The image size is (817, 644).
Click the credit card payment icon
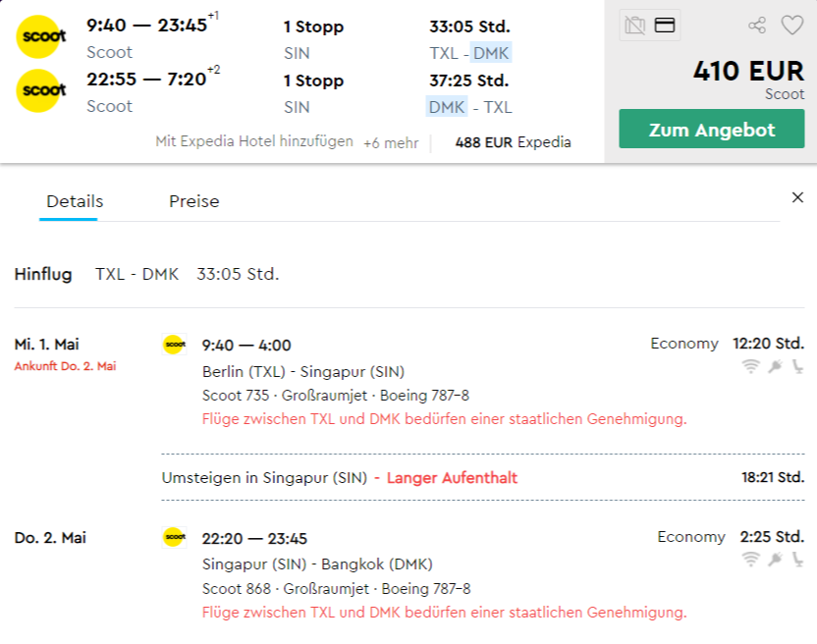point(664,25)
